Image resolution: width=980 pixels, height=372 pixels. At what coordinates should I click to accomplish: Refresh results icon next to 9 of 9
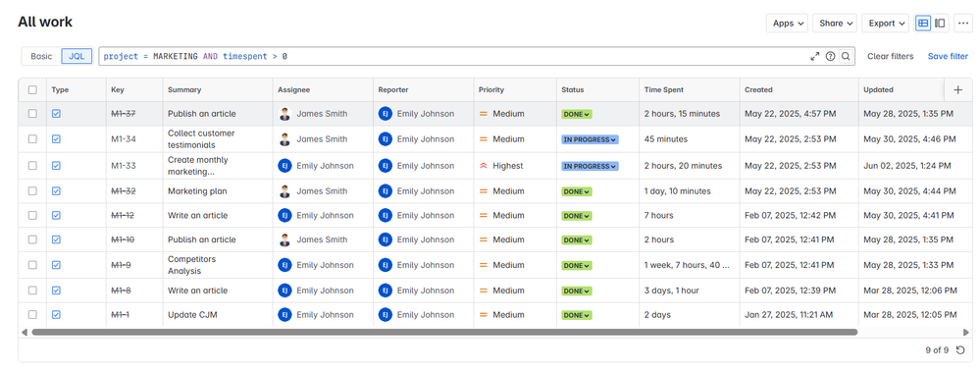[960, 350]
